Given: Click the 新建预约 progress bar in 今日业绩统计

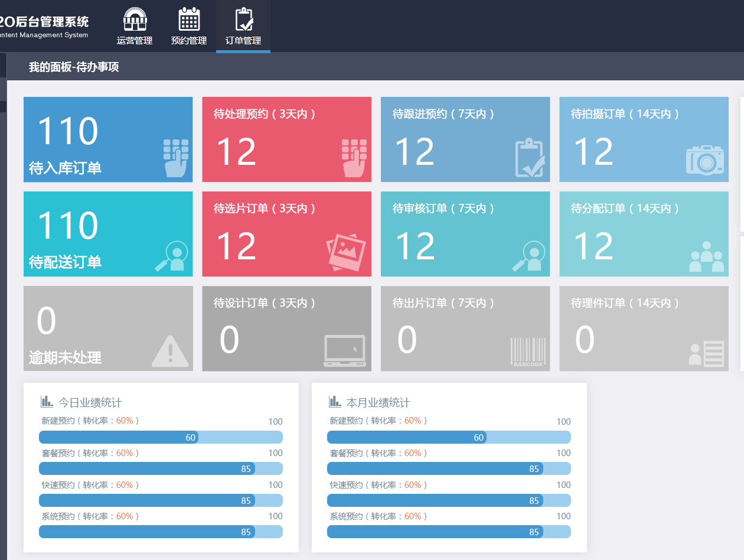Looking at the screenshot, I should (x=161, y=437).
